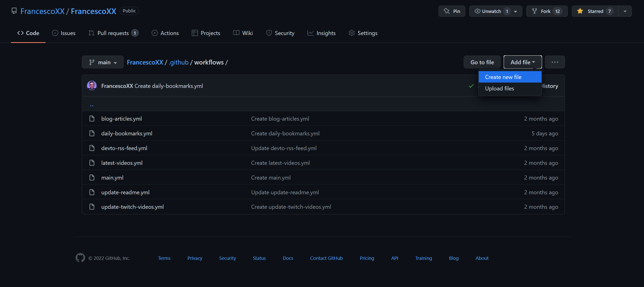Open the Security tab
This screenshot has height=287, width=644.
pyautogui.click(x=280, y=33)
